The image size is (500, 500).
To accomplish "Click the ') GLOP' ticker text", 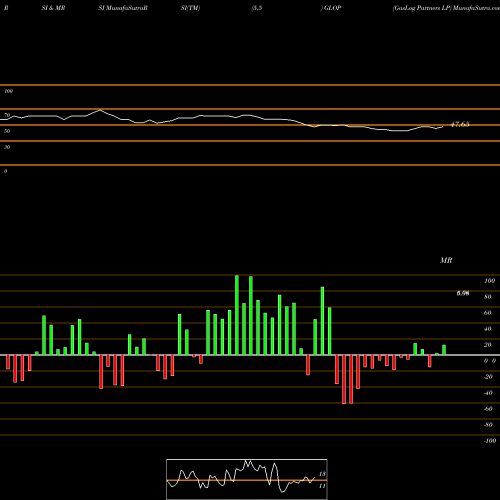I will [331, 8].
